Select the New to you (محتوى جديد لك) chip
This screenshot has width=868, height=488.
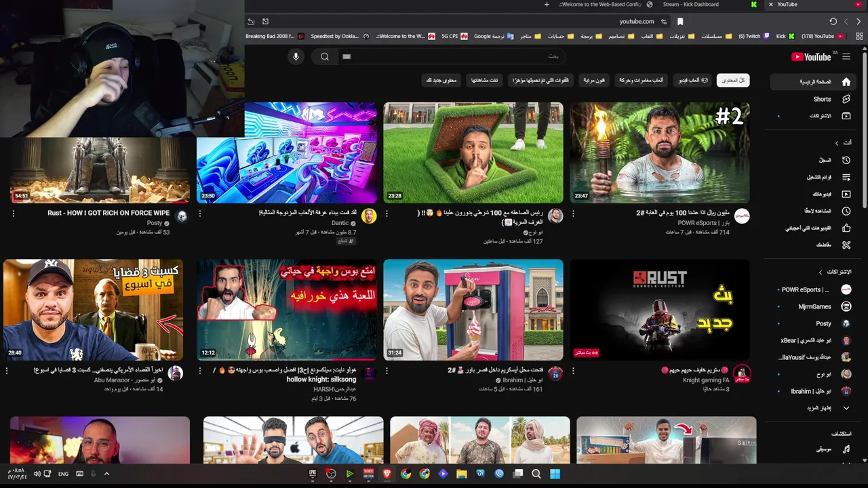tap(441, 80)
